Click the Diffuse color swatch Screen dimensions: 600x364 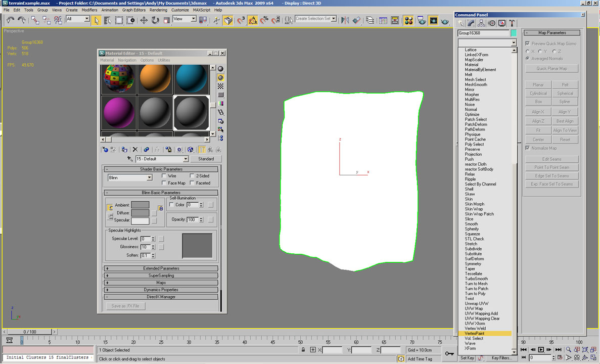click(x=140, y=213)
